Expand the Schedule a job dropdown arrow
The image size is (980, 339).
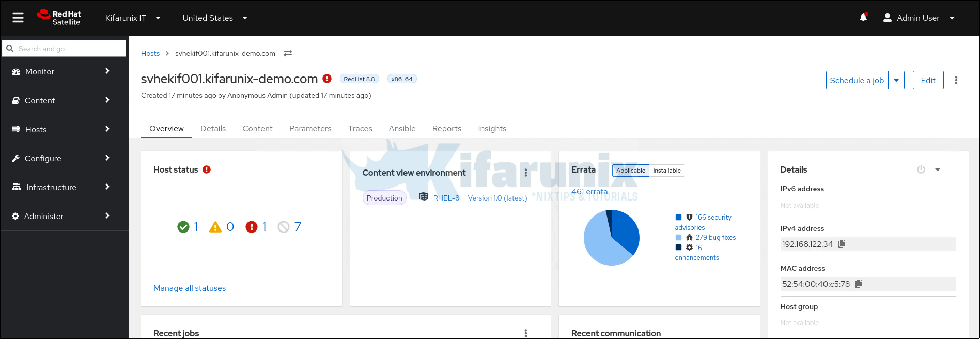click(896, 80)
